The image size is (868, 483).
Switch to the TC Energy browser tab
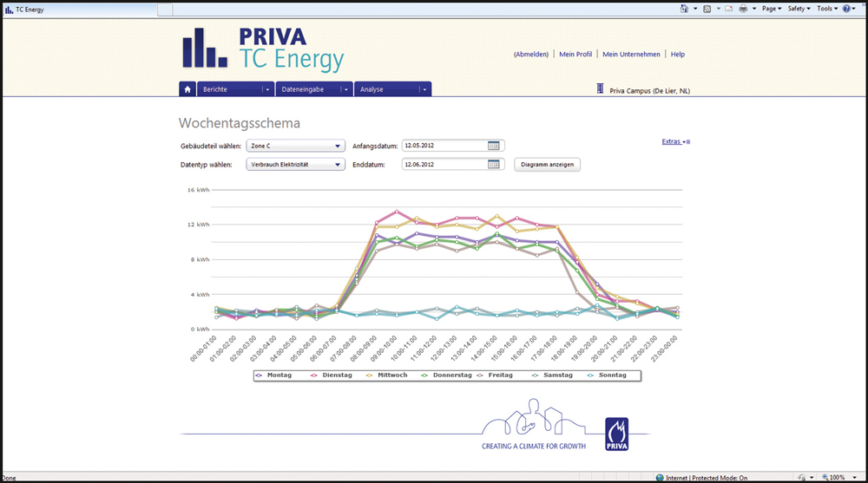tap(79, 10)
